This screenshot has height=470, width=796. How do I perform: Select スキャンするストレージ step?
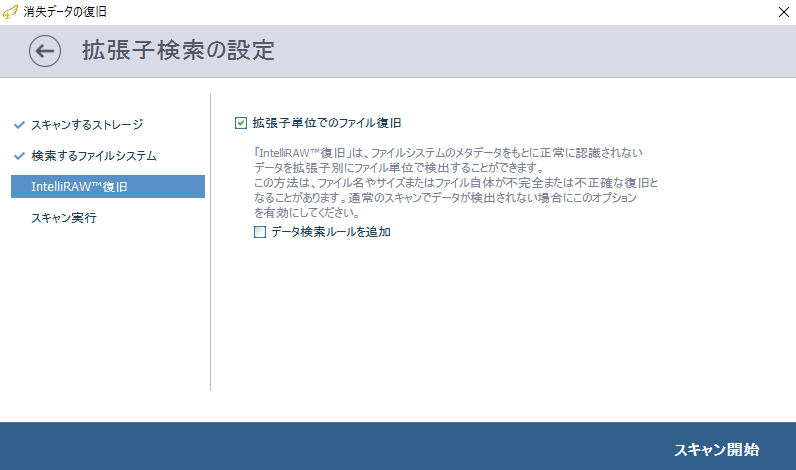pos(87,125)
